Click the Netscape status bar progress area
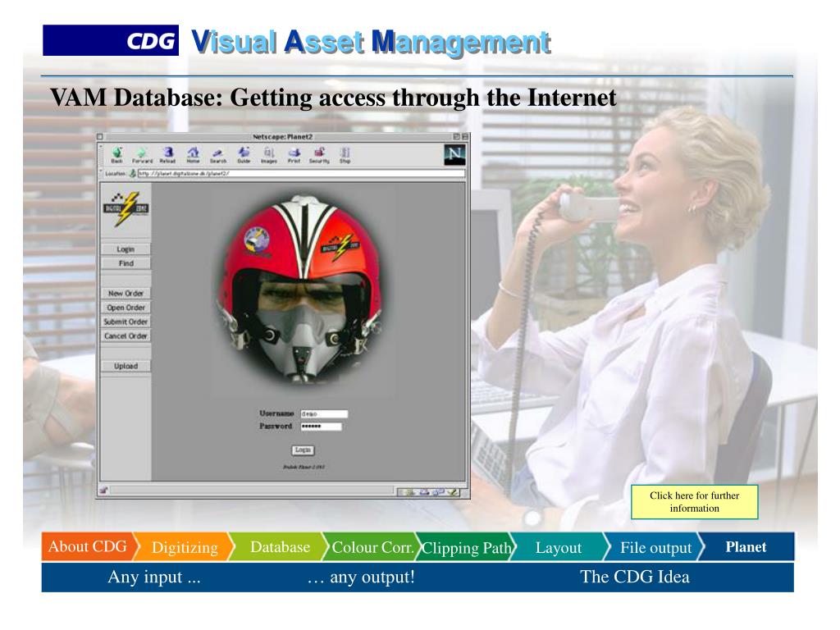Screen dimensions: 840x630 252,491
